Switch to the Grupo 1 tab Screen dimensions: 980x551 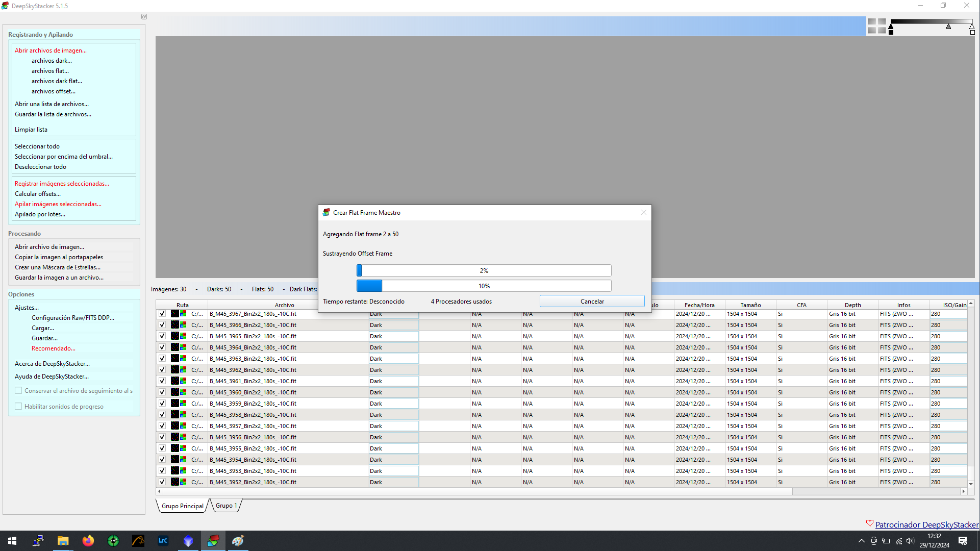click(226, 506)
